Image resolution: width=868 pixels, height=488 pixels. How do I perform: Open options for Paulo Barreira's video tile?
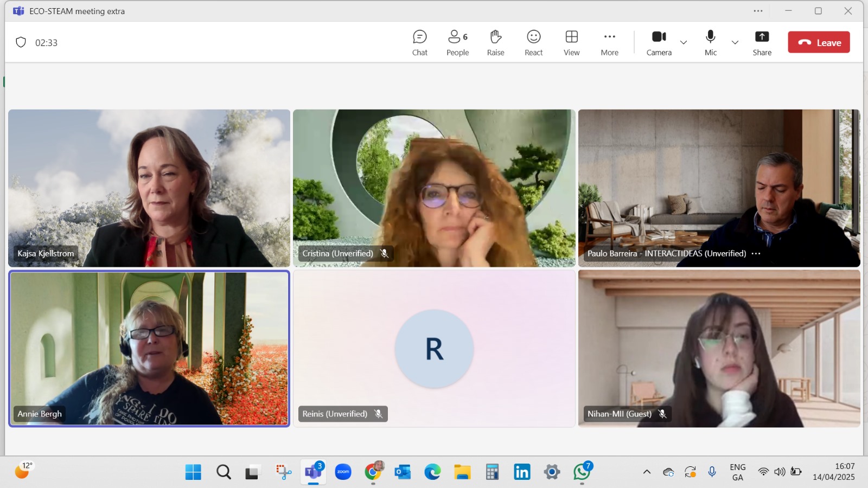tap(756, 254)
